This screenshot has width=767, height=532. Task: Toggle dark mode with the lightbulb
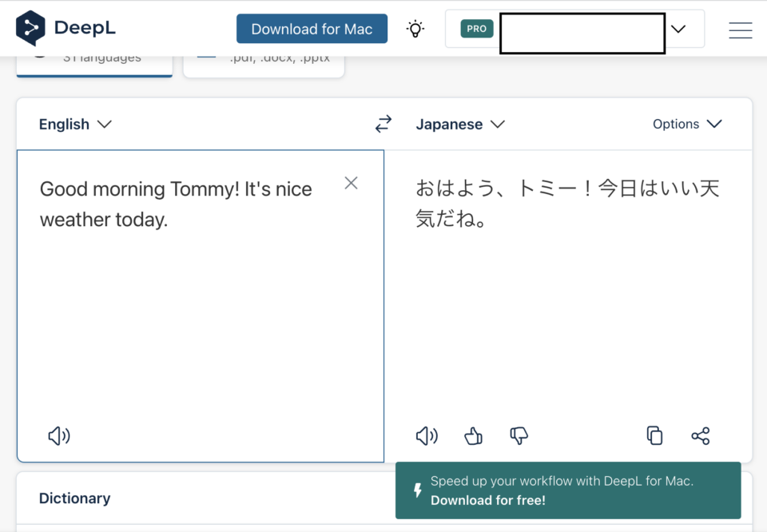pos(415,28)
